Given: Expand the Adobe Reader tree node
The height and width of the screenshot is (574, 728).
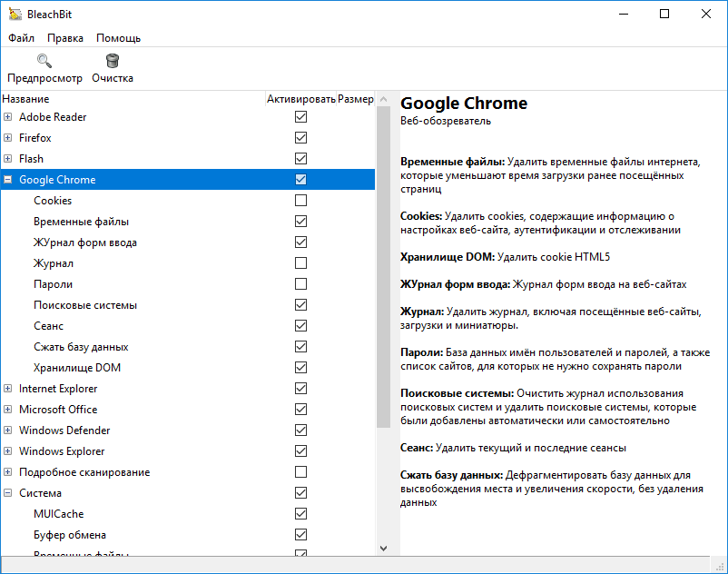Looking at the screenshot, I should [8, 117].
